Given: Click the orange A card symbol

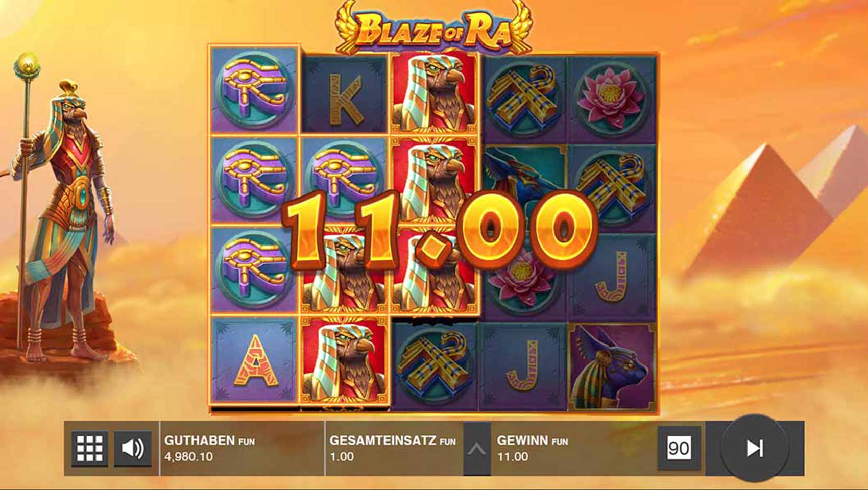Looking at the screenshot, I should pos(254,361).
